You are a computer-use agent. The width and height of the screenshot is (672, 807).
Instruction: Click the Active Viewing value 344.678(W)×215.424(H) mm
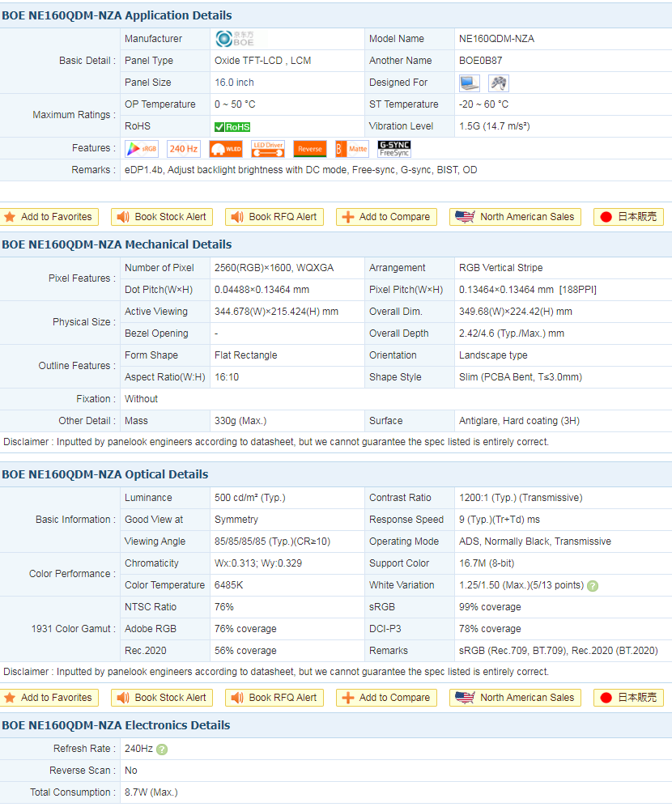point(277,312)
